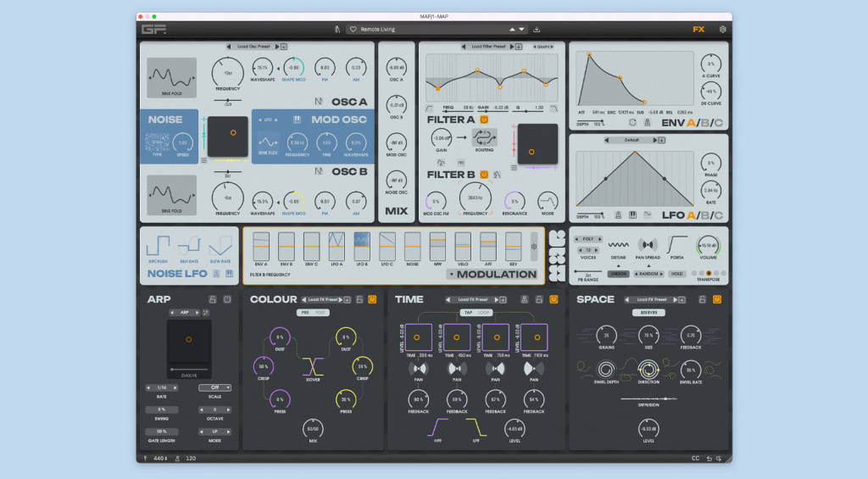This screenshot has height=479, width=868.
Task: Click the FX button in header
Action: click(x=698, y=29)
